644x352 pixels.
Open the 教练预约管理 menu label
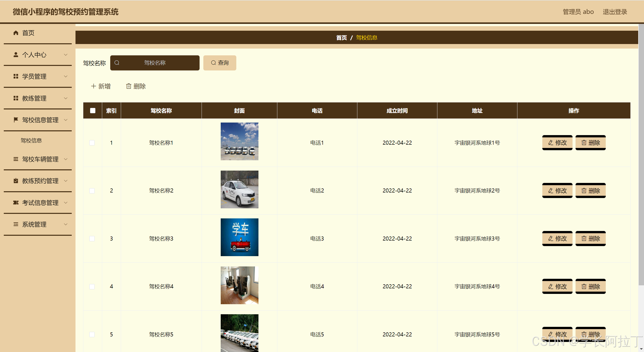[x=40, y=181]
